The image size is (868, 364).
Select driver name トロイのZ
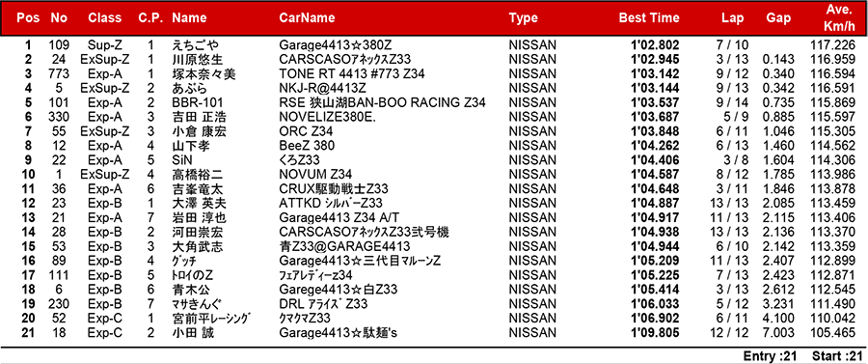(x=192, y=276)
